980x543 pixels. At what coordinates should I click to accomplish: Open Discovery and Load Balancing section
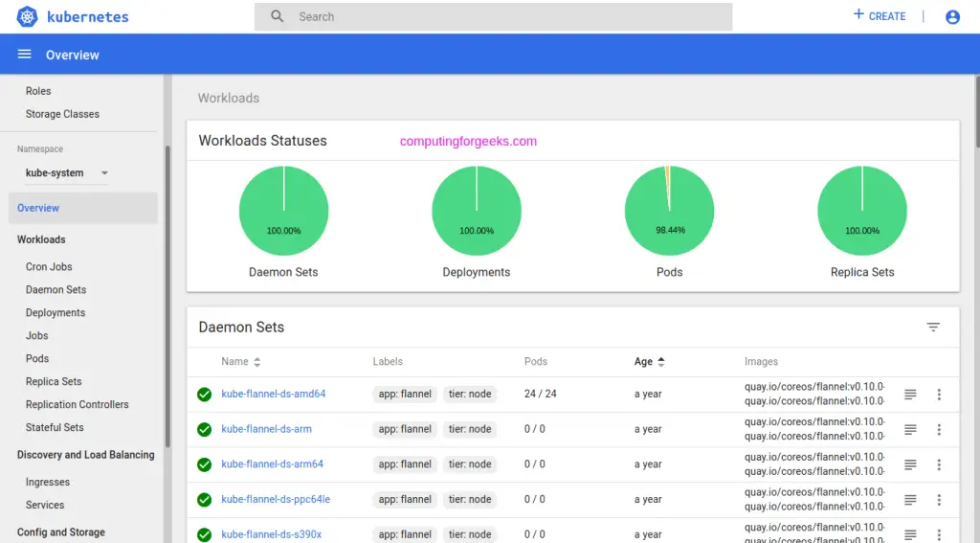click(x=85, y=455)
